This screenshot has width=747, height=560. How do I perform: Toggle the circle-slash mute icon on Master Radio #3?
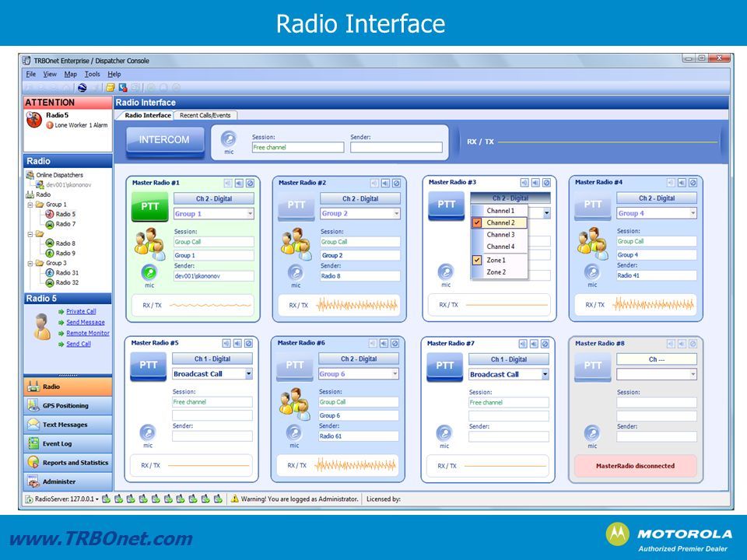547,182
